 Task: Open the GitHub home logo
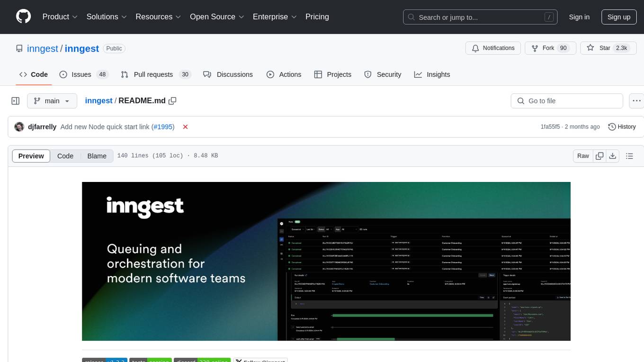(24, 17)
